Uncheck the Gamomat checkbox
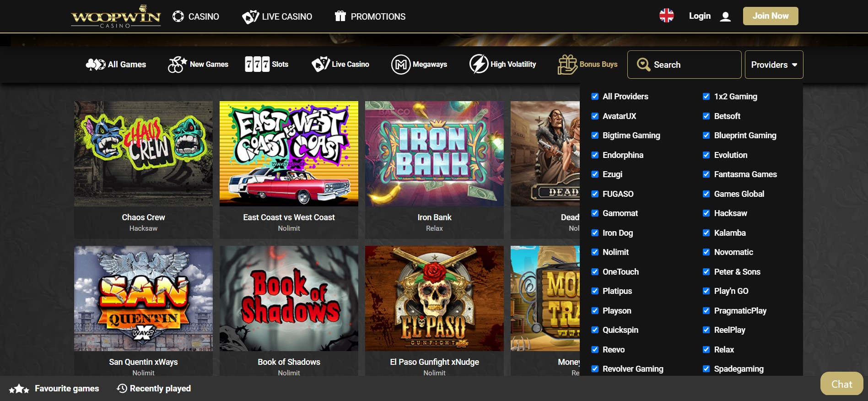868x401 pixels. click(595, 213)
